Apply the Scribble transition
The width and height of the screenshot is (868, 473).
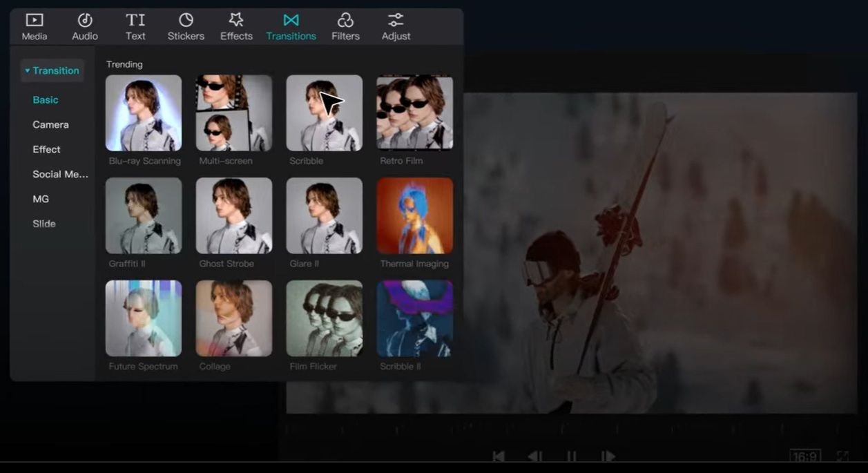(324, 113)
